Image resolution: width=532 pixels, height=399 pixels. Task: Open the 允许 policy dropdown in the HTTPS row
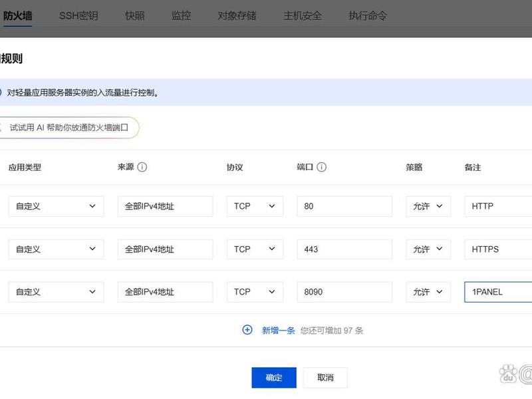(x=428, y=249)
